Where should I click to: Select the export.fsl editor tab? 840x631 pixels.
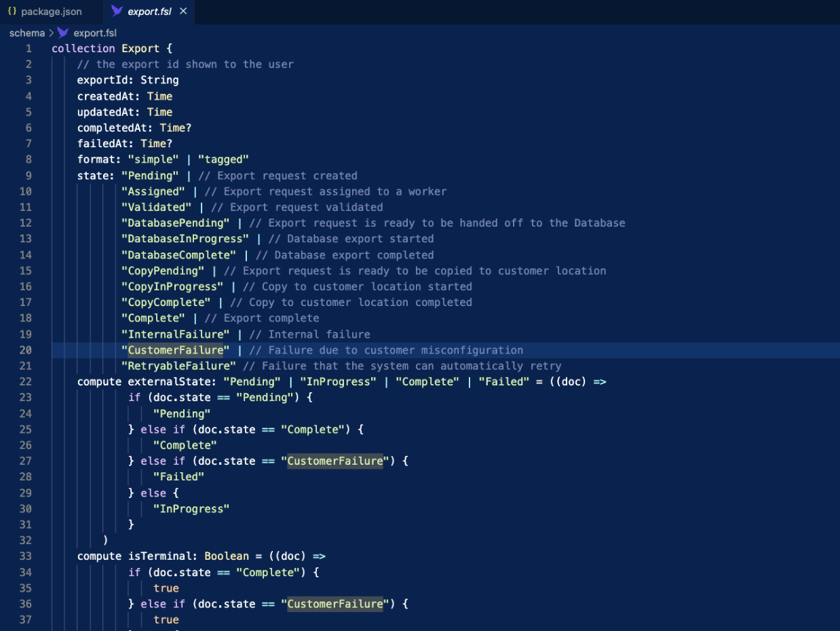(x=149, y=12)
